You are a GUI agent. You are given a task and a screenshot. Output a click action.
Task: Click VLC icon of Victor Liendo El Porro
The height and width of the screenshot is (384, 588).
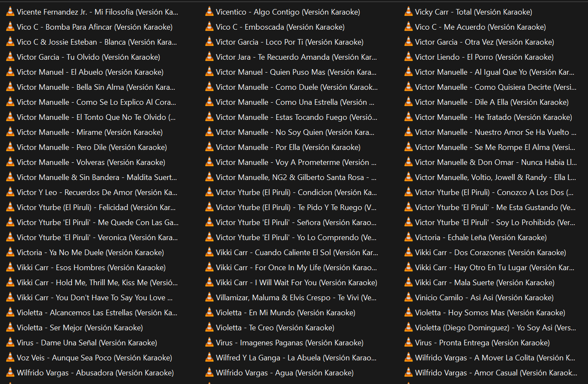click(x=409, y=57)
